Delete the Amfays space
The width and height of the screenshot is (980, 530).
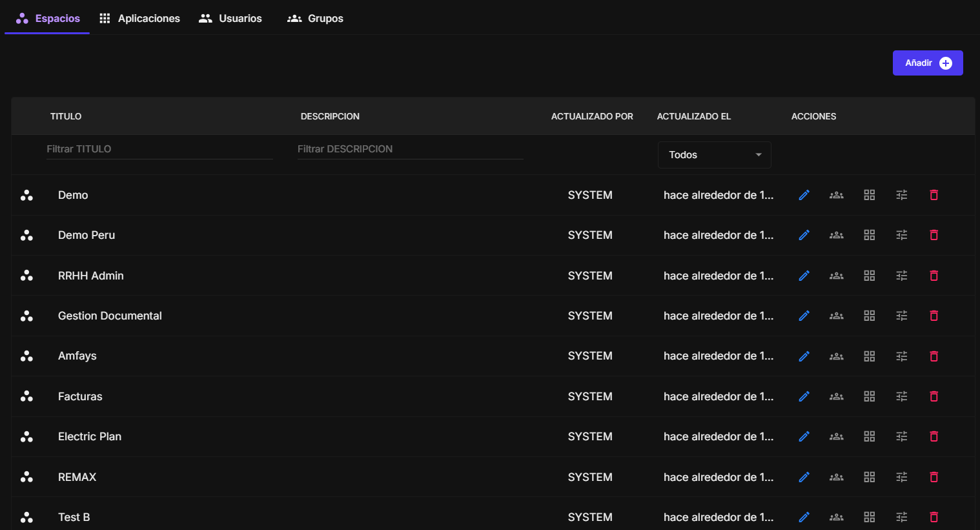click(x=934, y=356)
